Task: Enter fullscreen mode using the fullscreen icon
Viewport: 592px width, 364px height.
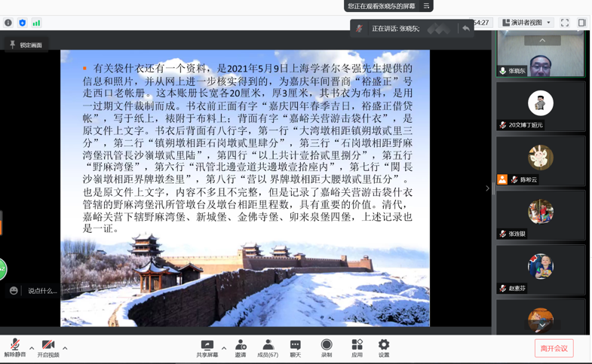Action: 565,23
